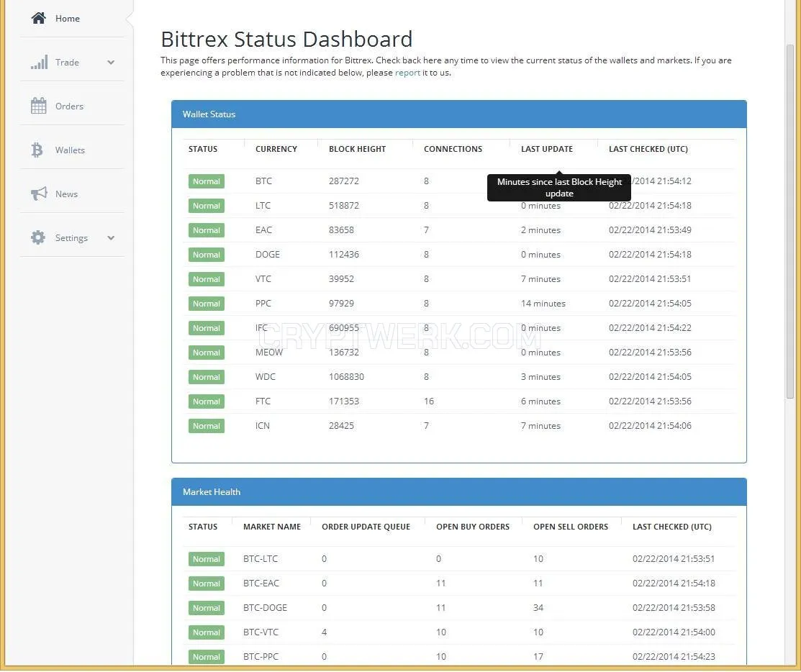
Task: Click the Trade bar chart icon
Action: pyautogui.click(x=39, y=63)
